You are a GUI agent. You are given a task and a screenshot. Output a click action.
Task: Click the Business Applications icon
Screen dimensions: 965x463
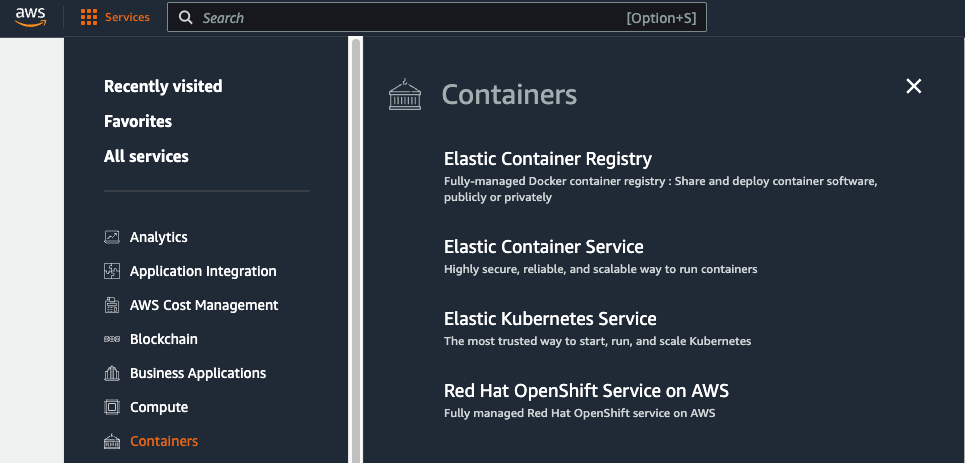111,373
